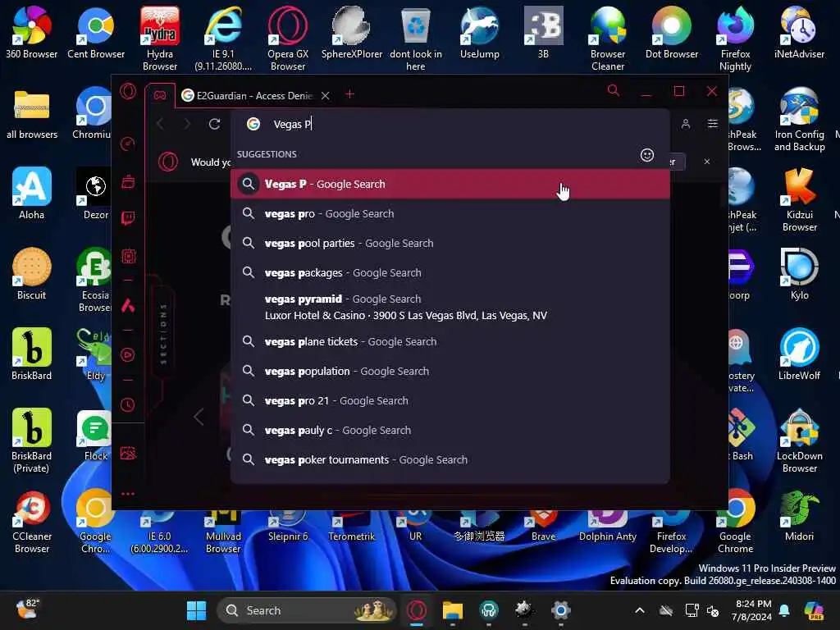The height and width of the screenshot is (630, 840).
Task: Open Opera GX from the taskbar
Action: pos(417,610)
